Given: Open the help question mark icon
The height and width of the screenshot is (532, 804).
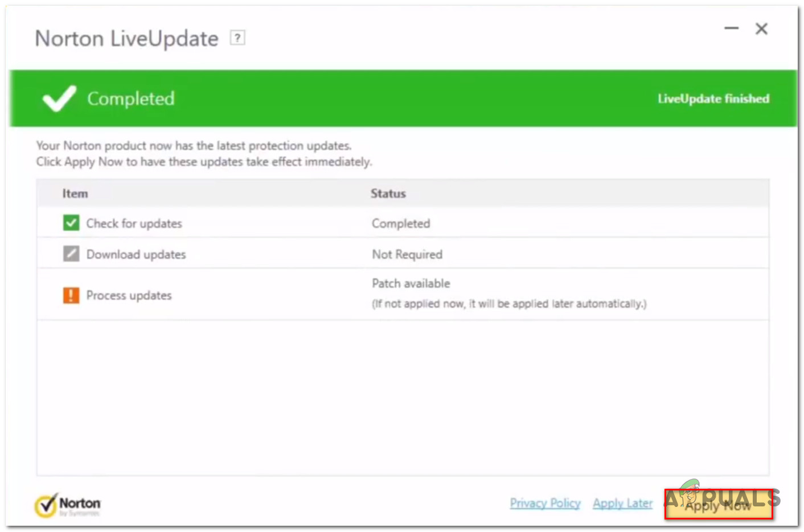Looking at the screenshot, I should tap(237, 38).
